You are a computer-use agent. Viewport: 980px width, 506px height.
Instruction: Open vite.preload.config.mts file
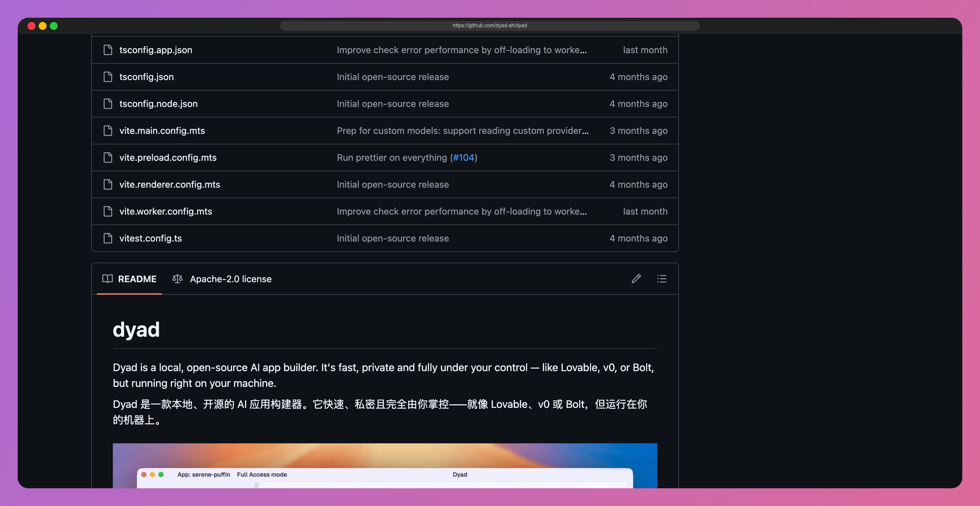tap(168, 158)
